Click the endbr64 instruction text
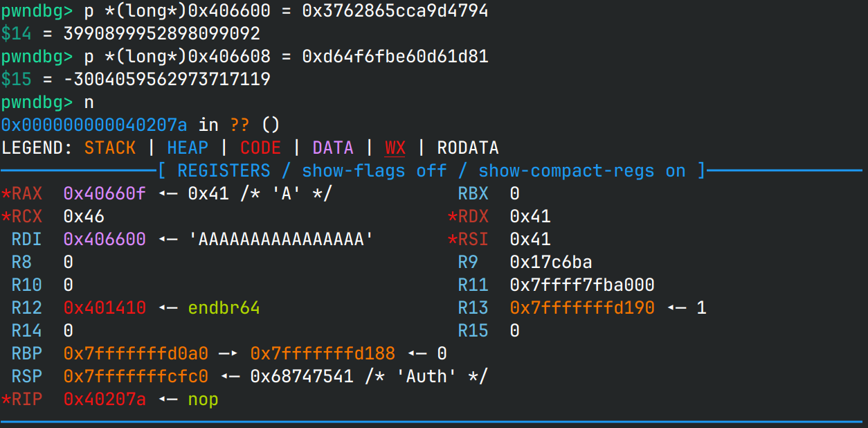868x428 pixels. [x=224, y=307]
